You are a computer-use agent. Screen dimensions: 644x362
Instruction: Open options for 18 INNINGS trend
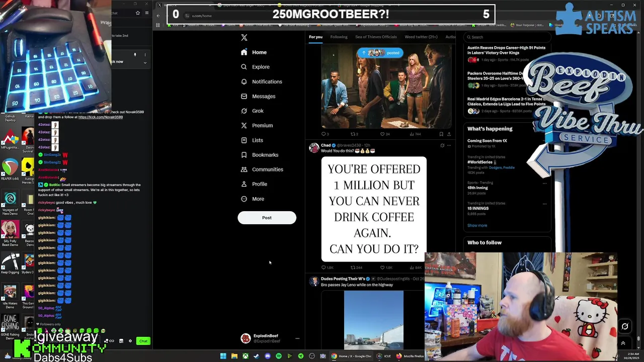point(544,204)
